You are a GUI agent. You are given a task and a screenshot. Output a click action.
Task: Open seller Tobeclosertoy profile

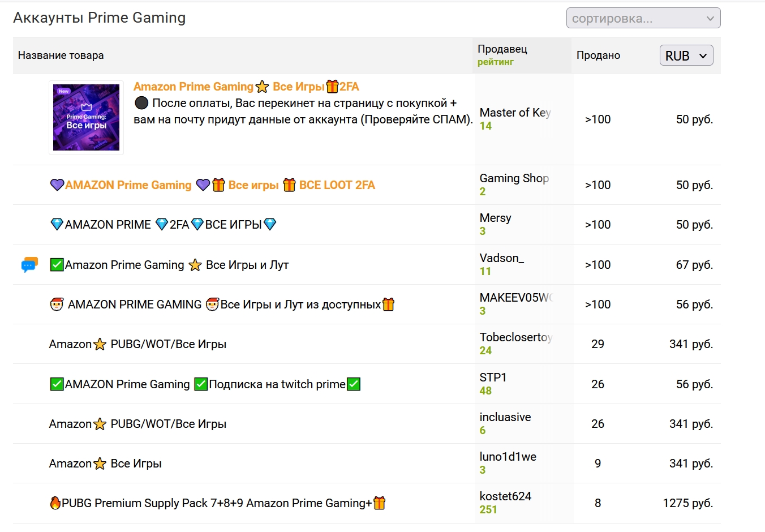pyautogui.click(x=516, y=337)
